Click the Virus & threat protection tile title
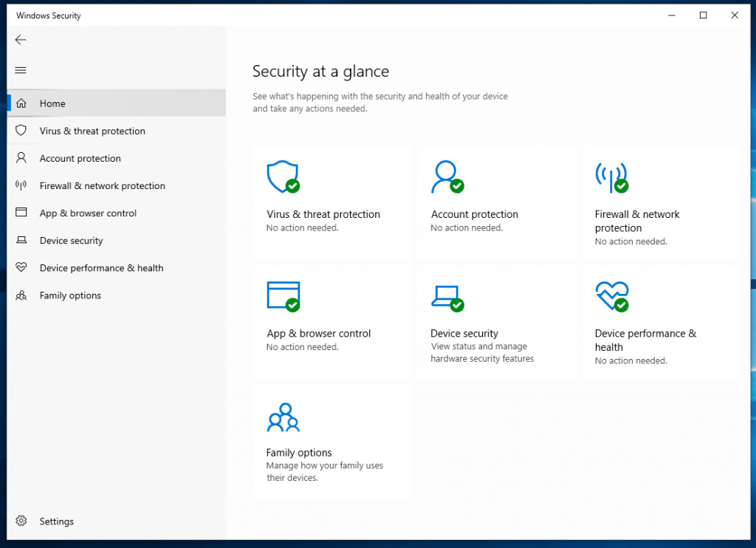Image resolution: width=756 pixels, height=548 pixels. point(323,214)
